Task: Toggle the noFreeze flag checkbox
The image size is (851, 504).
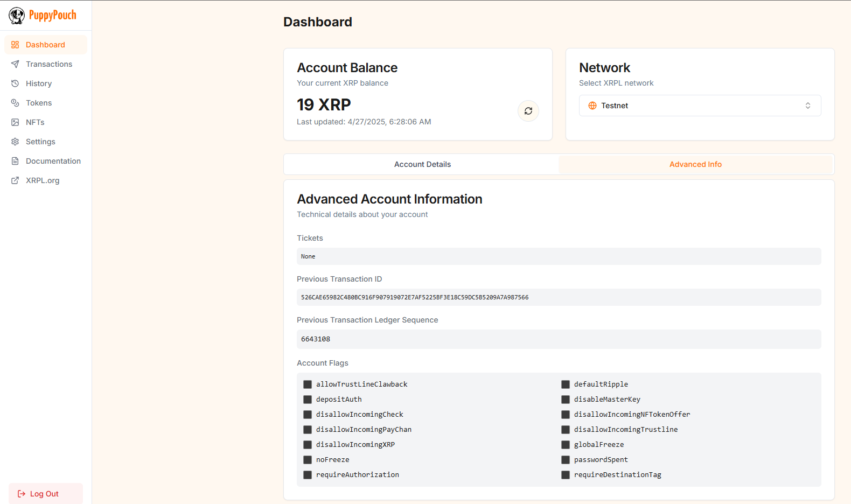Action: (308, 460)
